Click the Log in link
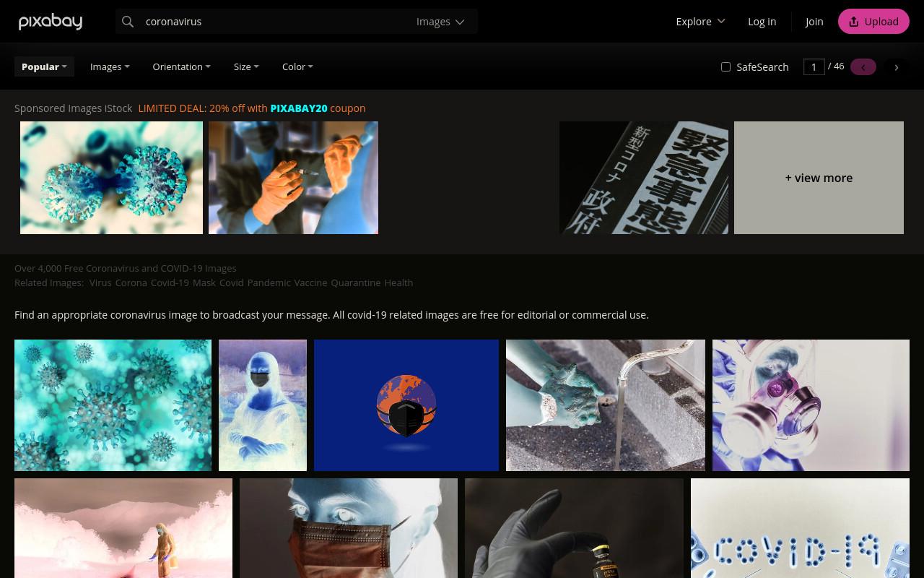This screenshot has height=578, width=924. pos(762,22)
